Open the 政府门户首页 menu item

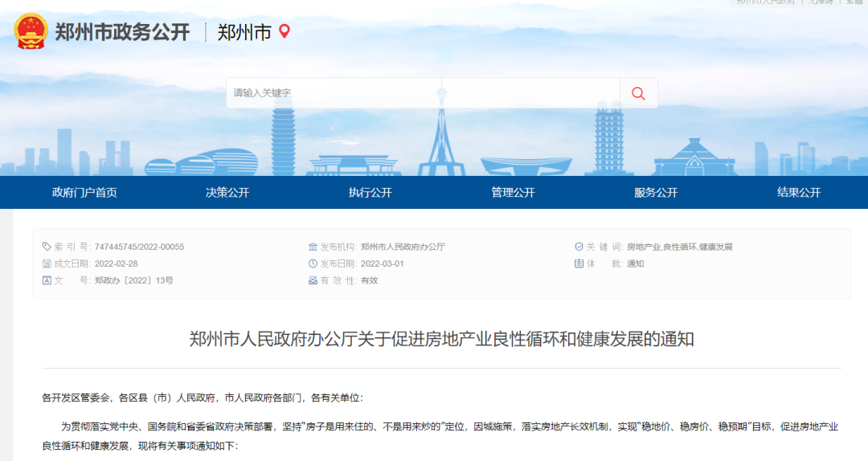pyautogui.click(x=84, y=193)
